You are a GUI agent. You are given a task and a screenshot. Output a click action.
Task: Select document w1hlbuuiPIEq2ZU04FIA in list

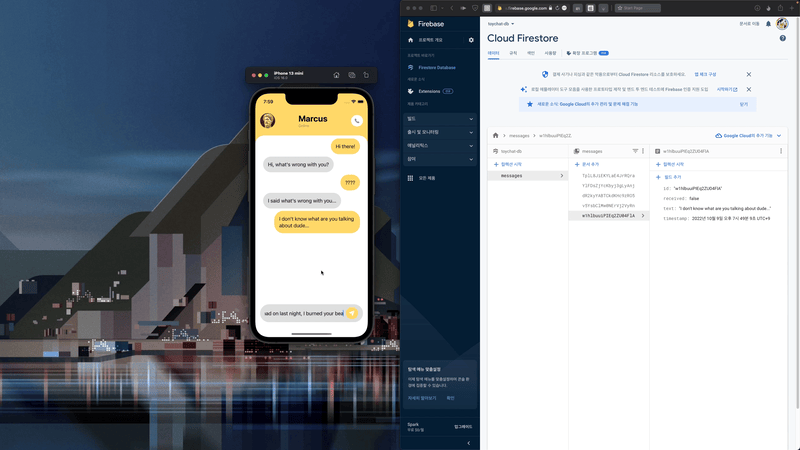pyautogui.click(x=609, y=216)
